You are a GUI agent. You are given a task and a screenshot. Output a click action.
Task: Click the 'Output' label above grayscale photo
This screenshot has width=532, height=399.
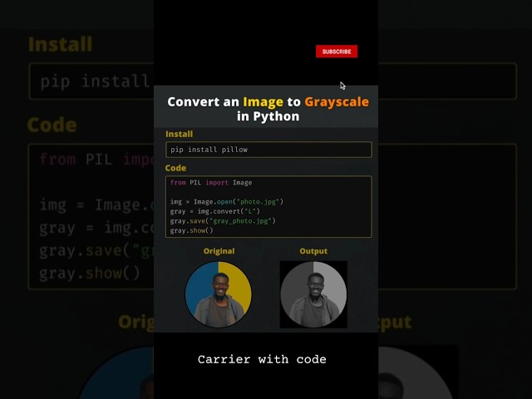click(x=313, y=251)
